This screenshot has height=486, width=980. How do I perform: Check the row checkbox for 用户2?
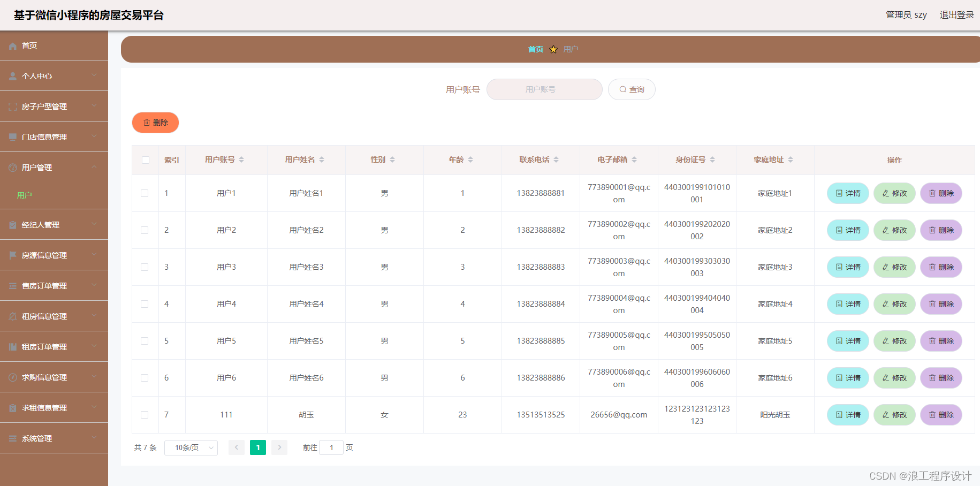point(145,230)
